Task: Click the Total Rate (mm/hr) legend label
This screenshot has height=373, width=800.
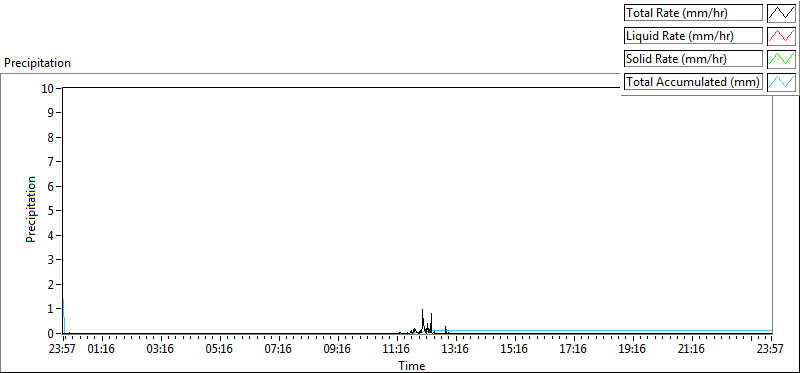Action: [693, 13]
